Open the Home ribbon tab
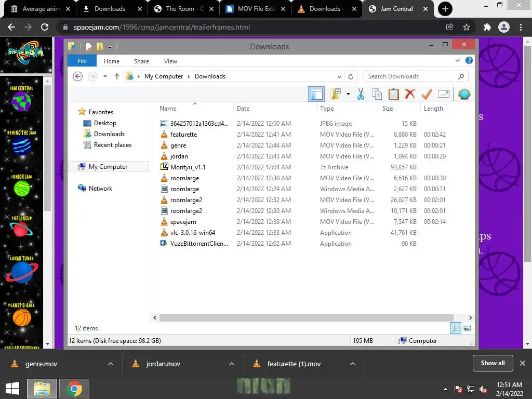Image resolution: width=532 pixels, height=399 pixels. click(x=112, y=61)
